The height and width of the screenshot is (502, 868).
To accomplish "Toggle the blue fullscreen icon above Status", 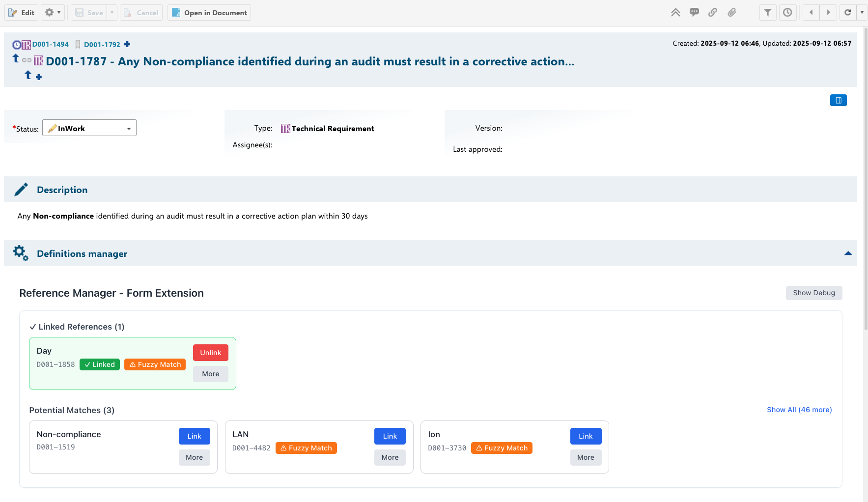I will tap(839, 100).
